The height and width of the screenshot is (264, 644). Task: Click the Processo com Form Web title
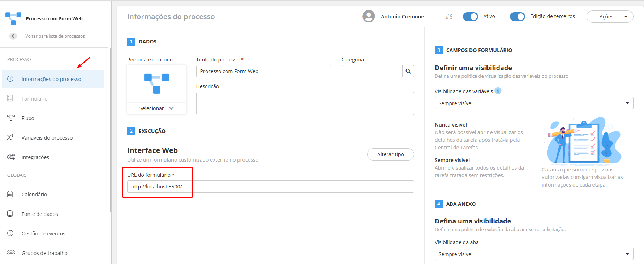pos(54,18)
